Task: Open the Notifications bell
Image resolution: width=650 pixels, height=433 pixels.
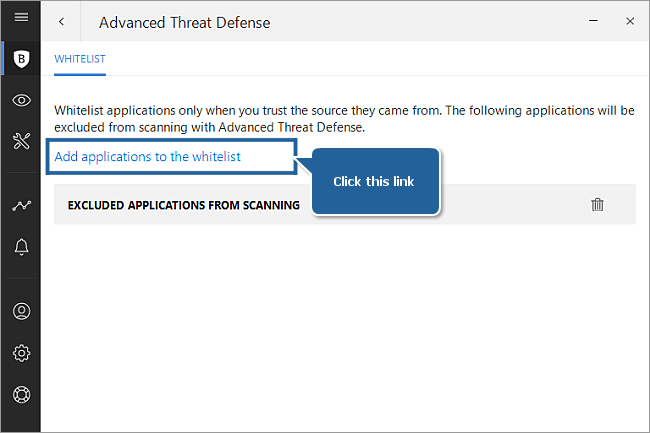Action: (21, 247)
